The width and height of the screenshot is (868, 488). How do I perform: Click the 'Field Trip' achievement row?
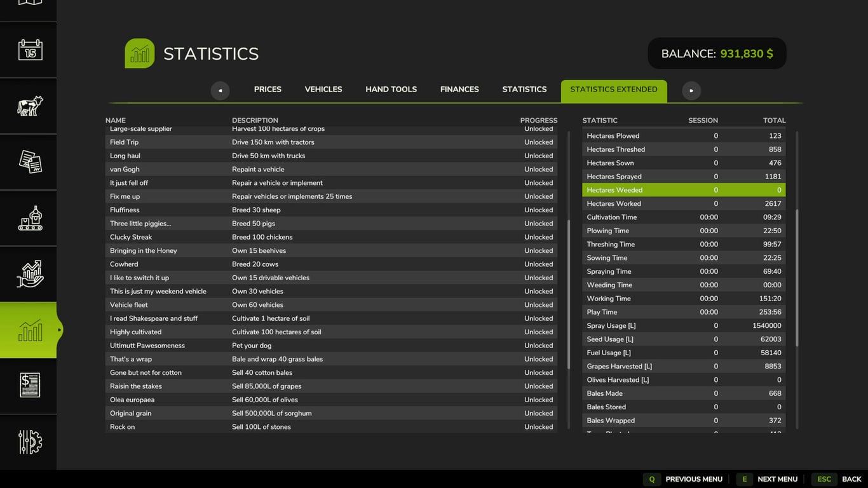[x=331, y=142]
